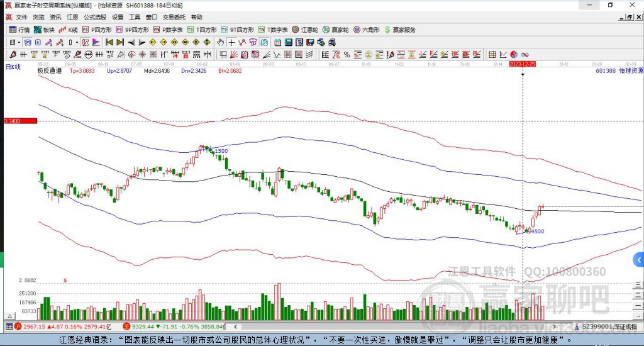Expand the 日 period dropdown arrow
This screenshot has width=644, height=346.
coord(19,42)
